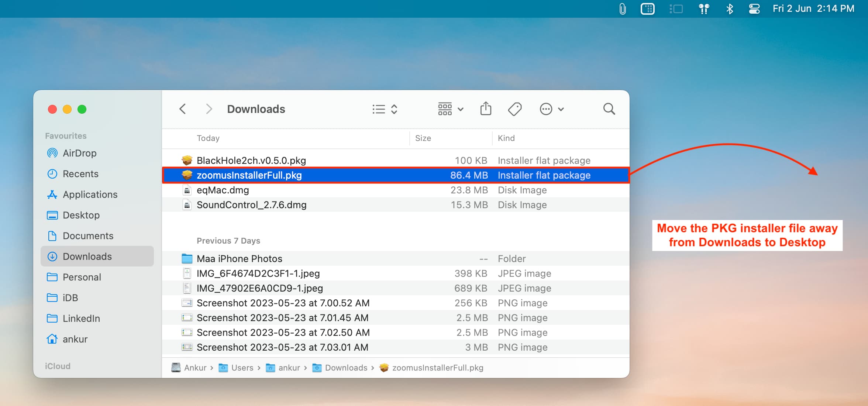
Task: Click the Previous 7 Days group header
Action: (228, 241)
